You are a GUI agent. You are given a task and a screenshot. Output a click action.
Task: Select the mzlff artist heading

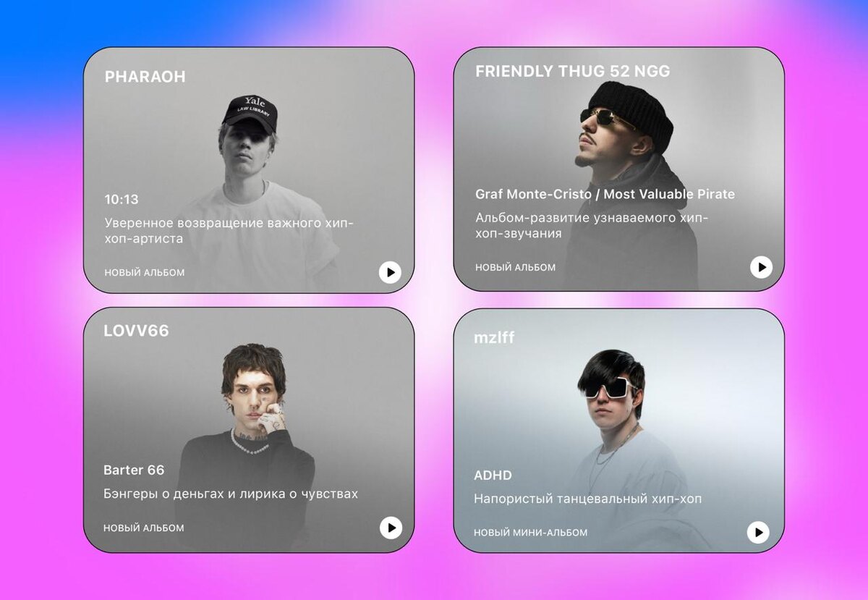495,337
